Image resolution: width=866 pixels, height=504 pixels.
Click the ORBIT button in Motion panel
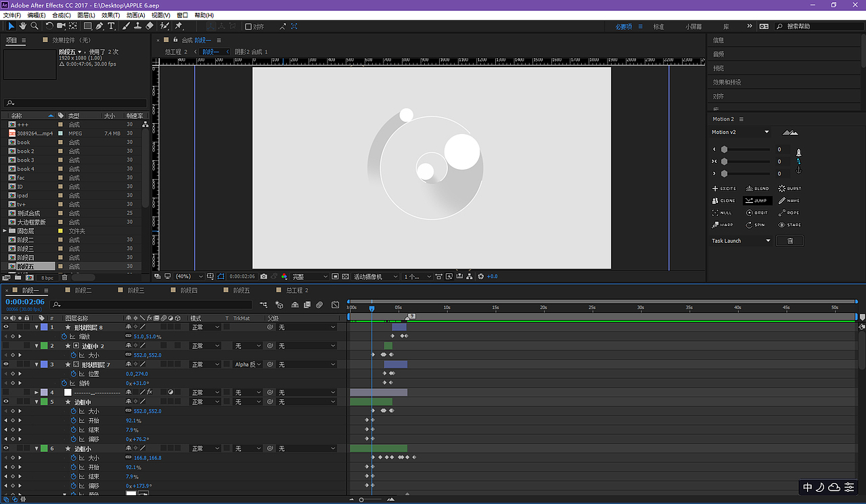[757, 213]
